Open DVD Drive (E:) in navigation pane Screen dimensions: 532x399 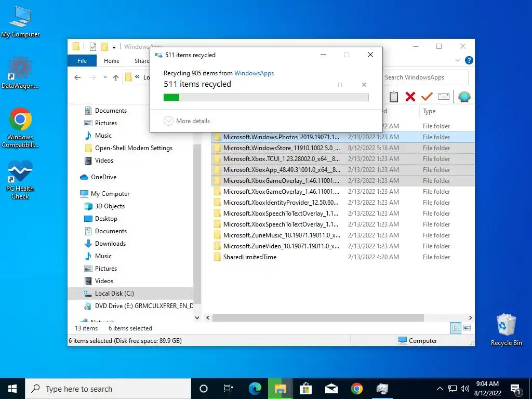click(144, 306)
